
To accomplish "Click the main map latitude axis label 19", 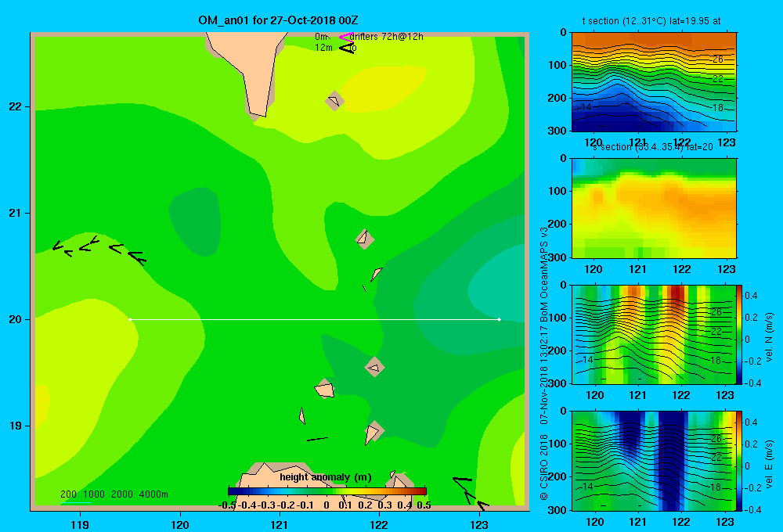I will 16,426.
